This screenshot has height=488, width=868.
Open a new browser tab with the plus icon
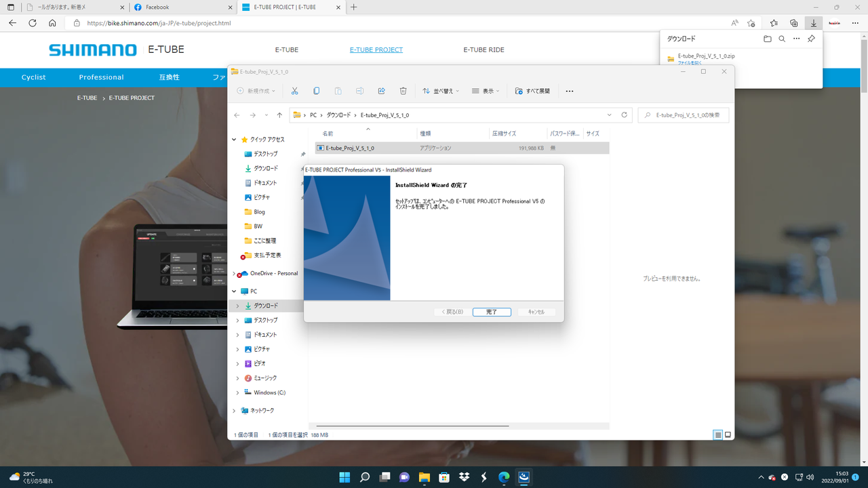coord(353,7)
